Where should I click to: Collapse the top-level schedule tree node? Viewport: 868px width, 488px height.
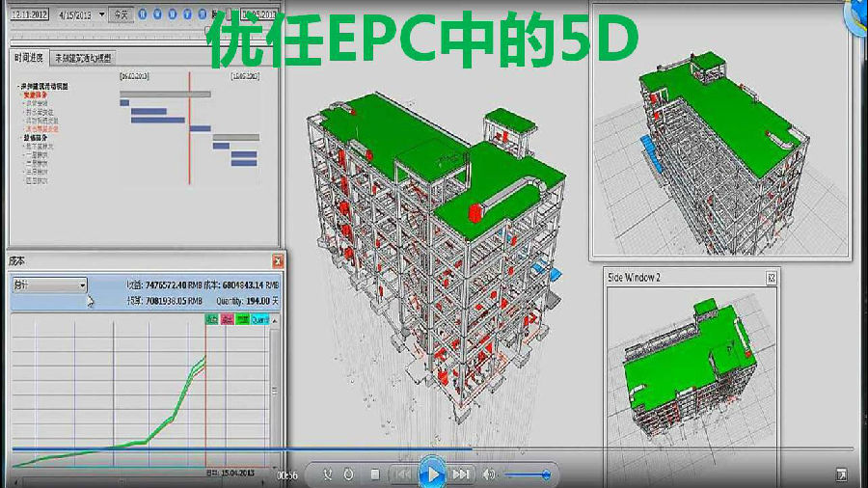17,86
